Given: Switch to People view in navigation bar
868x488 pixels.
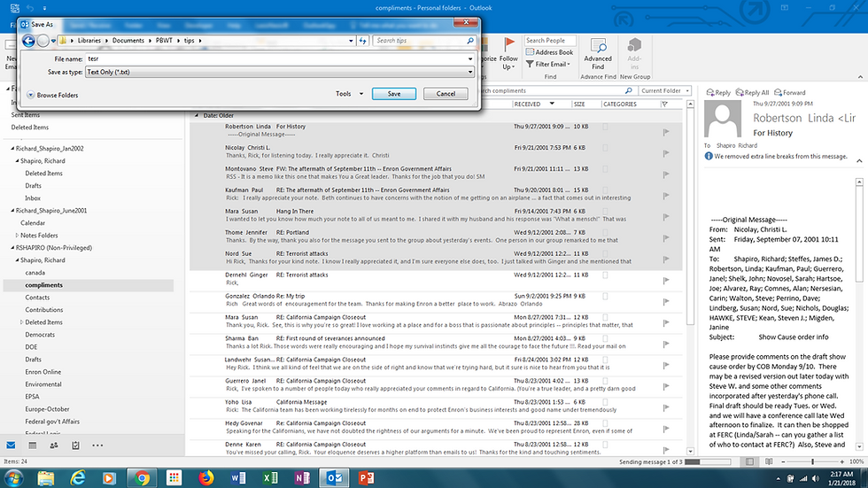Looking at the screenshot, I should point(54,445).
